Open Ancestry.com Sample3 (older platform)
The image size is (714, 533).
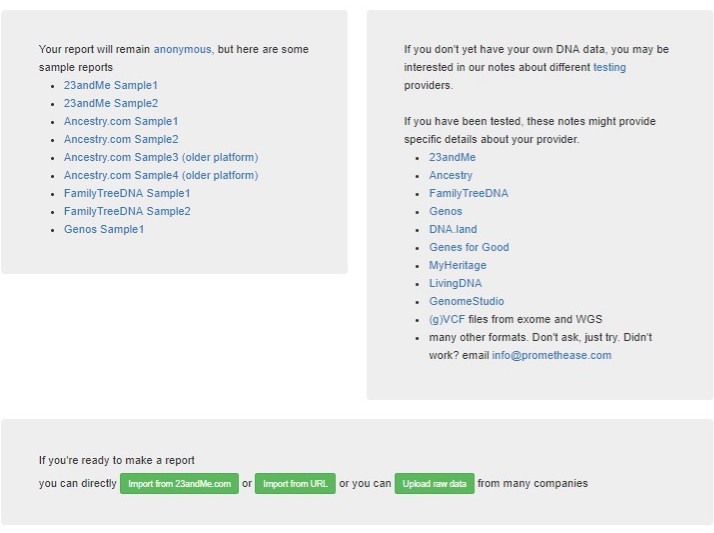[x=161, y=157]
